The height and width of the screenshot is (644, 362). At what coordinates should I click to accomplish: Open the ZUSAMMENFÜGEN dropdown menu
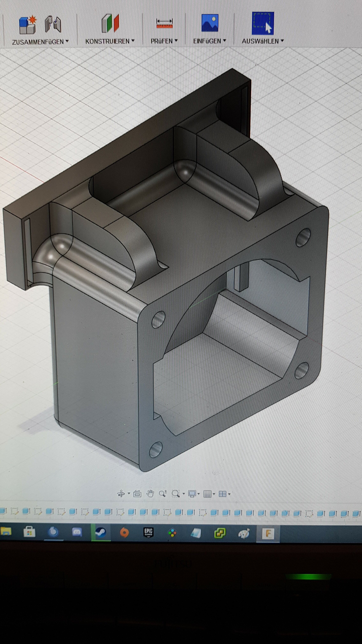pyautogui.click(x=41, y=42)
